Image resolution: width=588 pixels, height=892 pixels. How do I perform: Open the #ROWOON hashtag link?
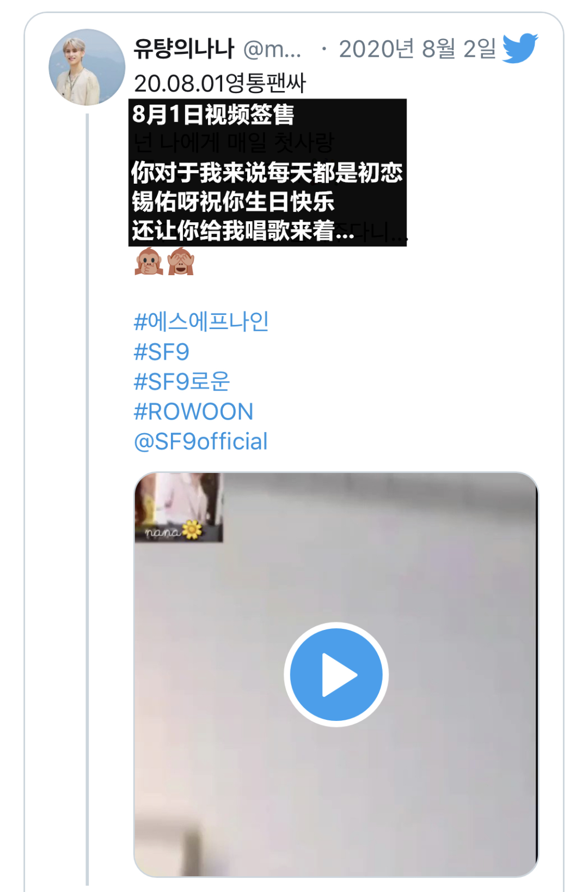[x=193, y=411]
